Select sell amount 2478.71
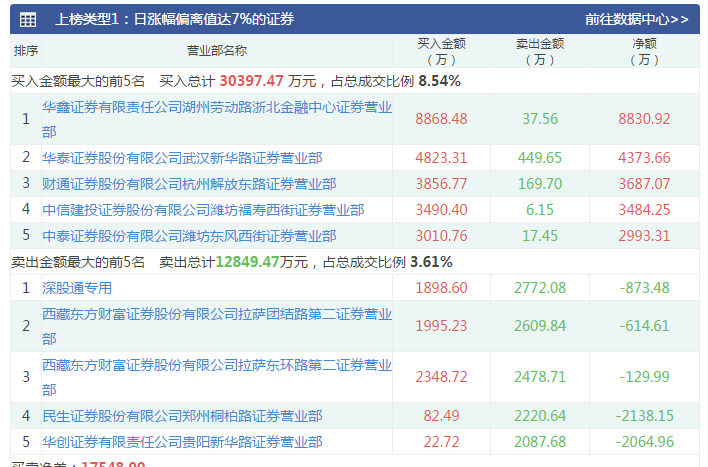The height and width of the screenshot is (467, 708). coord(540,377)
